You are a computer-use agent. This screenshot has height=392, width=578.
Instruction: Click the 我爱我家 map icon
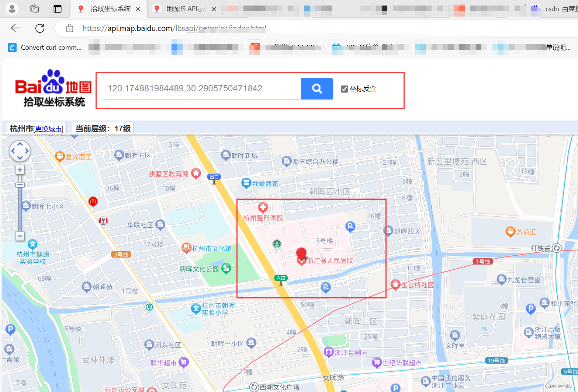click(x=246, y=183)
